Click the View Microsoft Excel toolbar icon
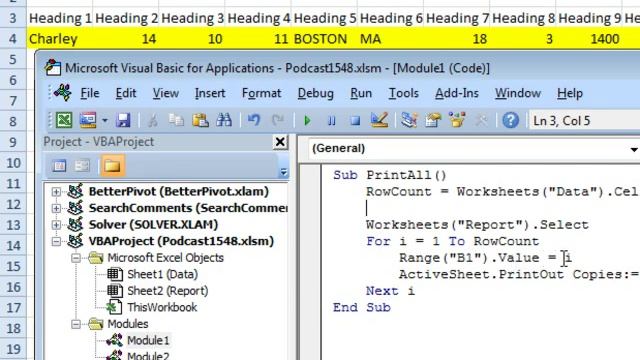Screen dimensions: 640x360 pyautogui.click(x=64, y=120)
